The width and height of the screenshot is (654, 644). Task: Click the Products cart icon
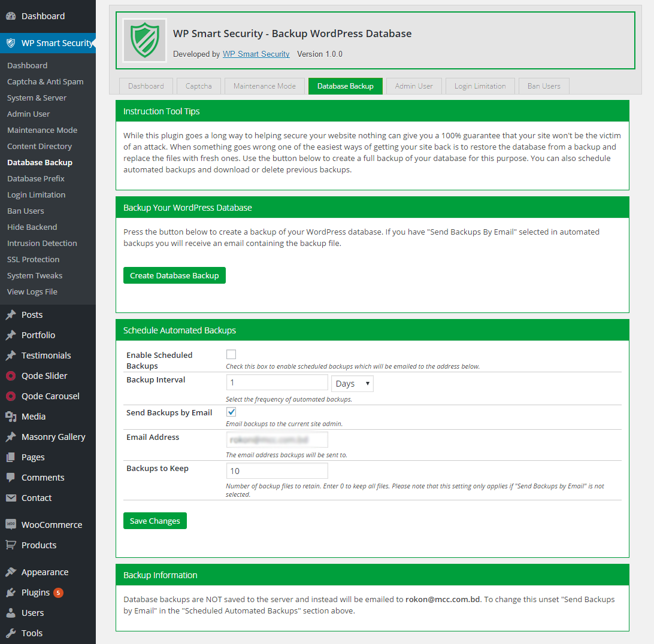(x=11, y=545)
